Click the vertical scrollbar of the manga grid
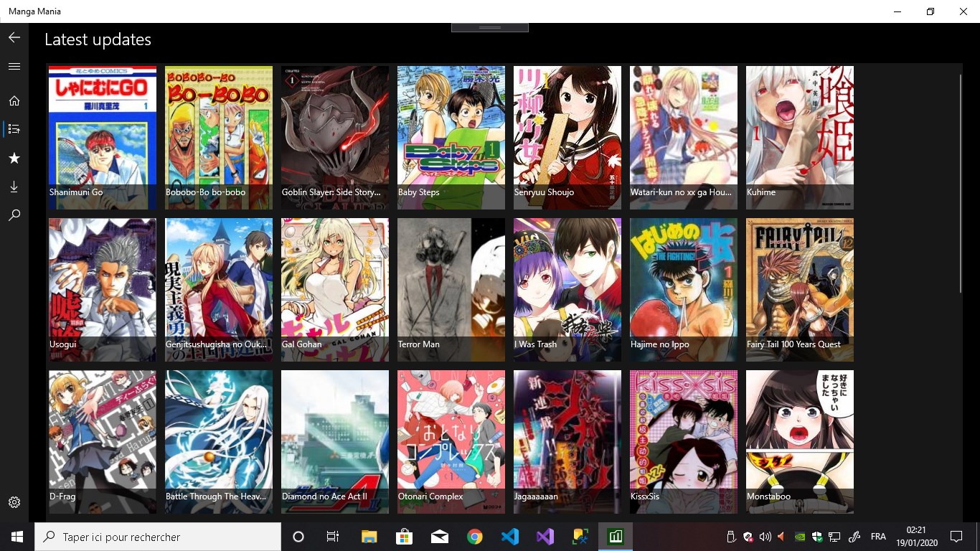 tap(960, 183)
